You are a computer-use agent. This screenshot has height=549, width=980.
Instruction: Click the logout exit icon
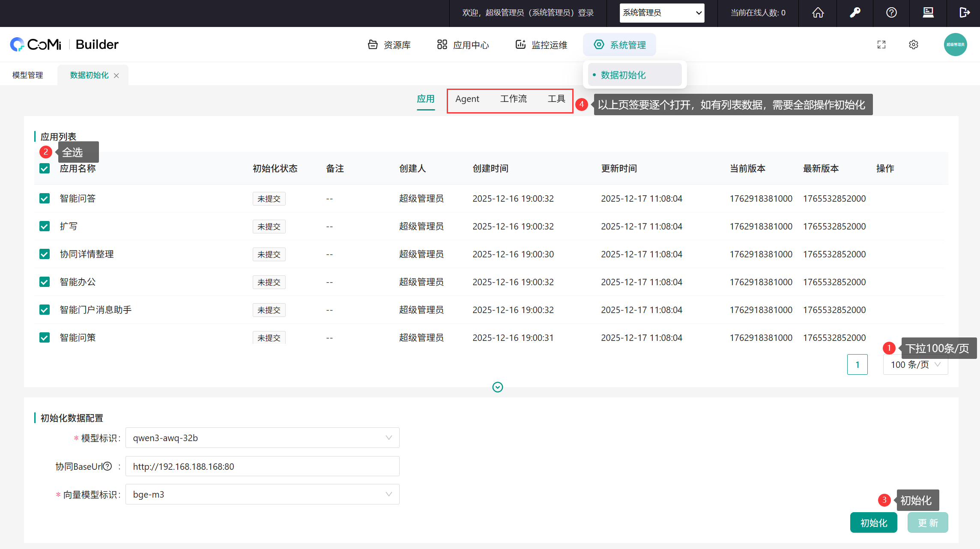coord(964,13)
